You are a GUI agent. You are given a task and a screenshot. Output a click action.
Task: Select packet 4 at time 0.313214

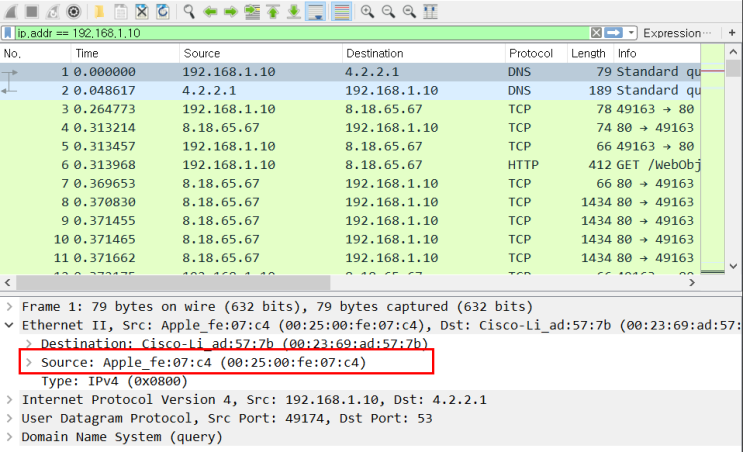(350, 128)
